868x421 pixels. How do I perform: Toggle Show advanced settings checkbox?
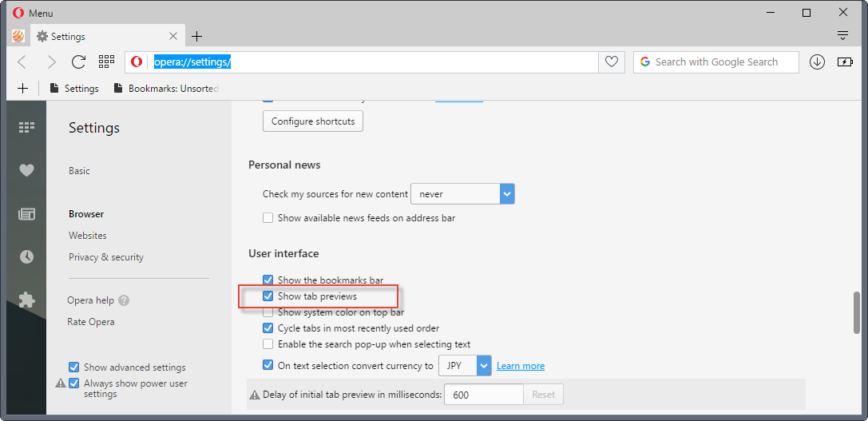[x=73, y=367]
